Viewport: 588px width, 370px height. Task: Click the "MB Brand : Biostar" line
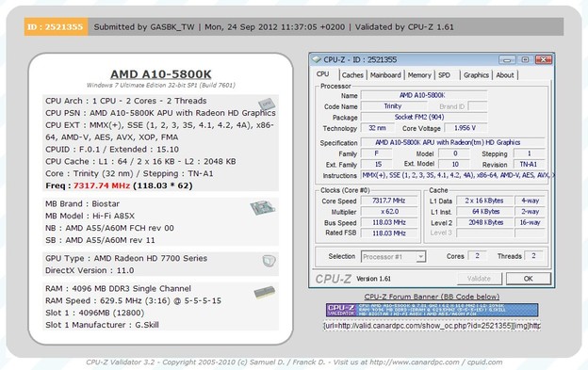83,203
